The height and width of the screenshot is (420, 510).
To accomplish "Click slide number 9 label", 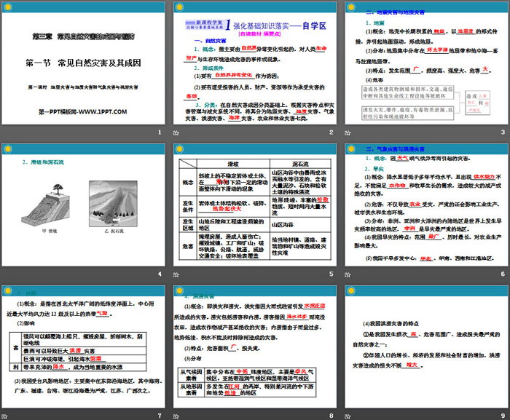I will click(503, 416).
